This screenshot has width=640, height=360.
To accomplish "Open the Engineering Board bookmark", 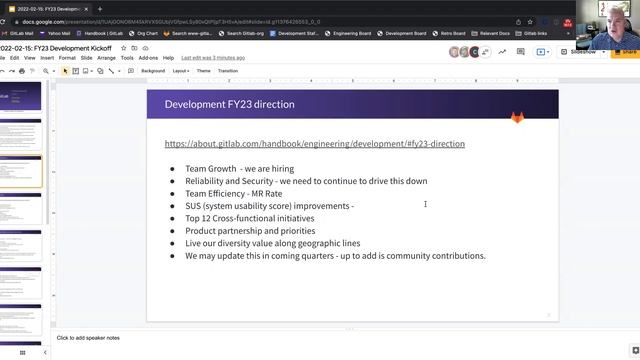I will (x=348, y=33).
